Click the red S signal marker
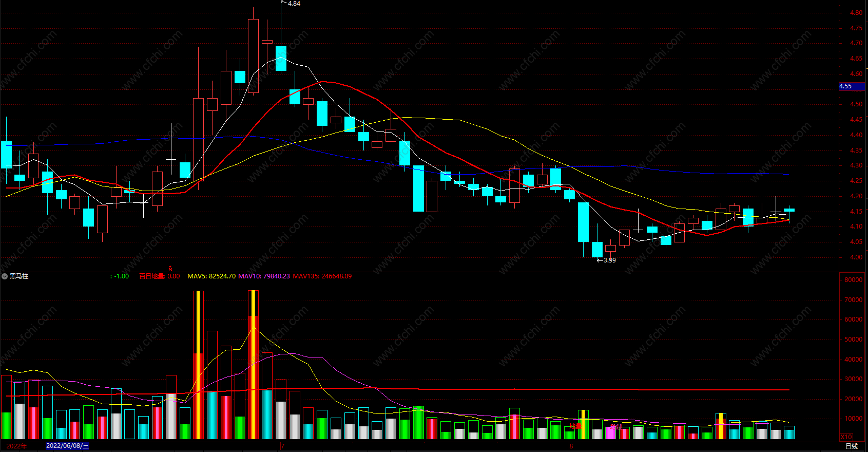The height and width of the screenshot is (452, 868). 170,269
